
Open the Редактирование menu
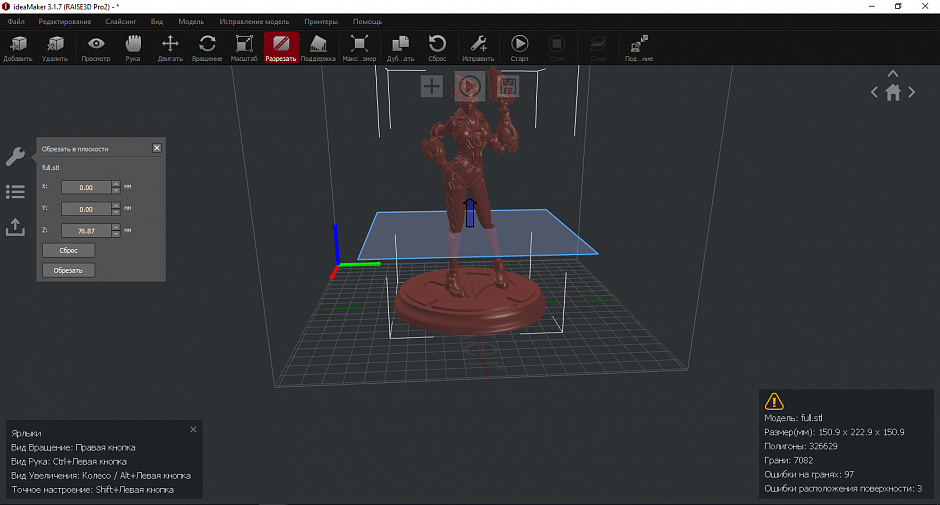click(x=65, y=22)
